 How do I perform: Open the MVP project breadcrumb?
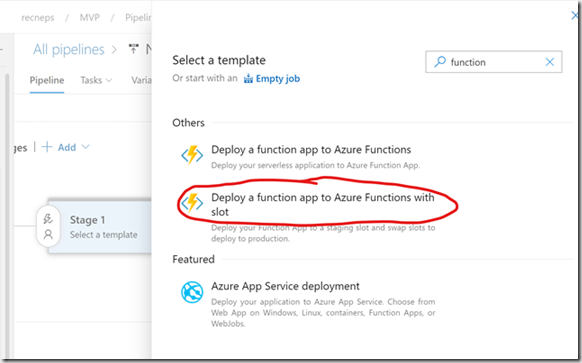coord(89,17)
